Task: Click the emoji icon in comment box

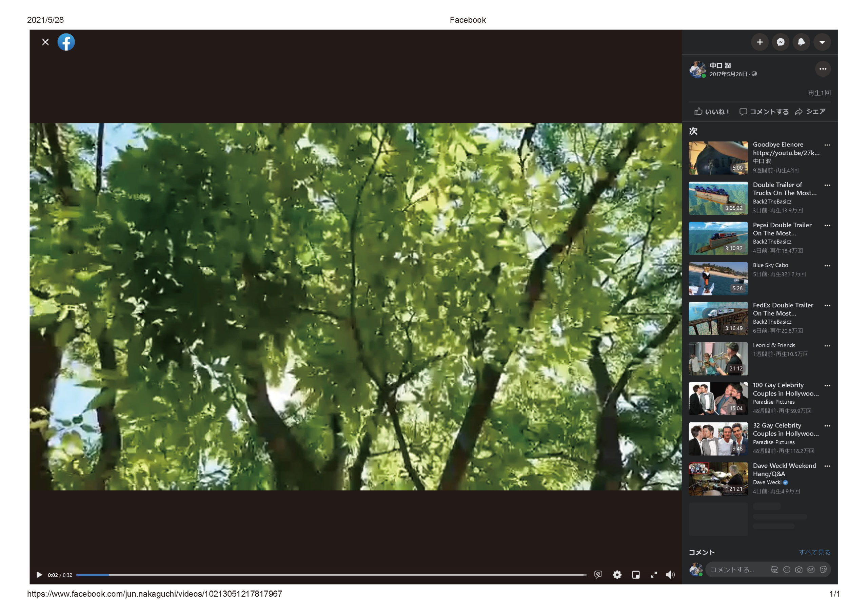Action: click(786, 569)
